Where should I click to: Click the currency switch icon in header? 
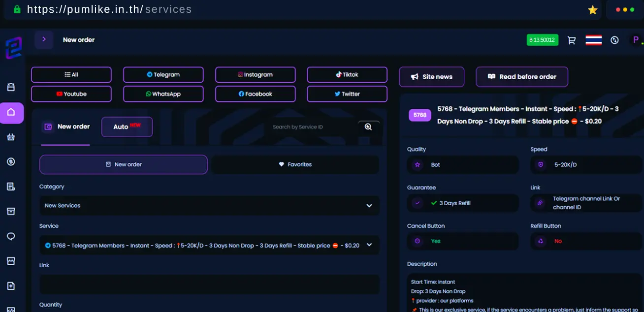(614, 40)
